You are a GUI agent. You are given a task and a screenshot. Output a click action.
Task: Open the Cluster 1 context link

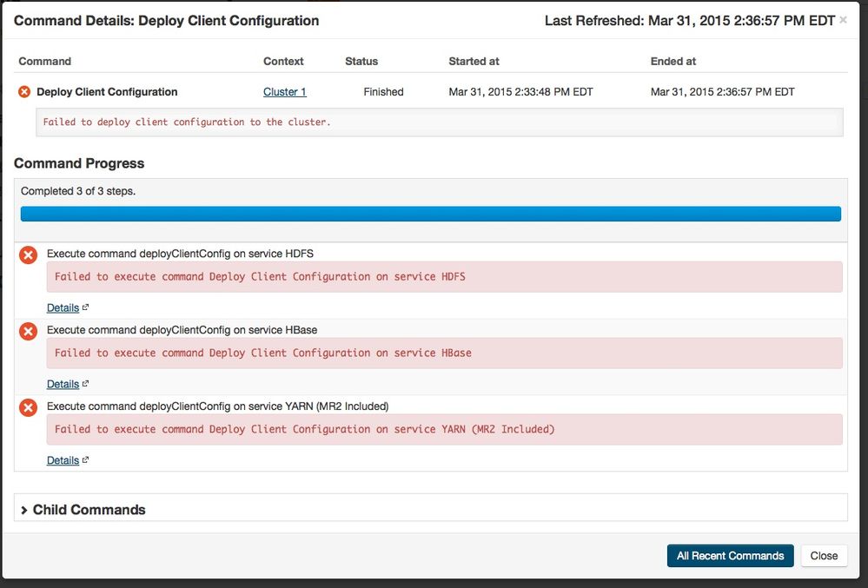point(284,92)
